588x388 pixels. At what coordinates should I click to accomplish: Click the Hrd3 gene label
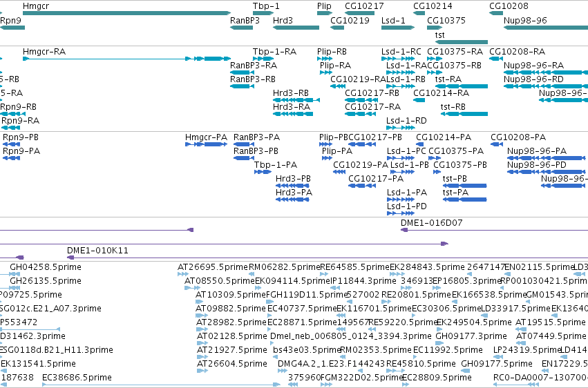(283, 21)
